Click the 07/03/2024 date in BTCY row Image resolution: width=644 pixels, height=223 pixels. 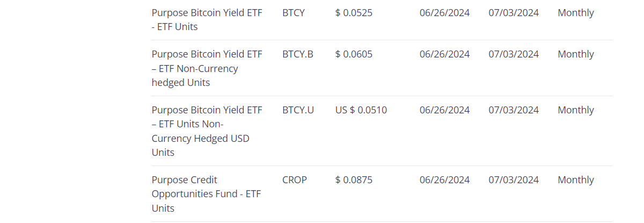pos(514,13)
